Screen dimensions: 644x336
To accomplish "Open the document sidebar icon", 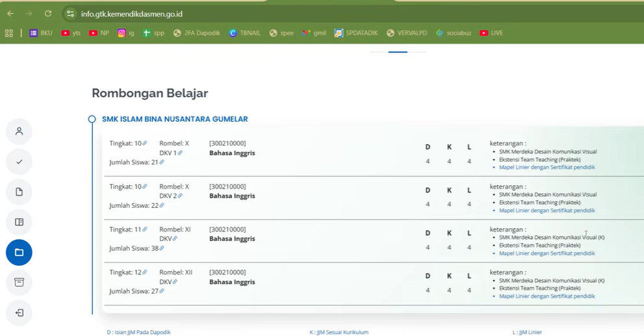I will click(x=19, y=192).
